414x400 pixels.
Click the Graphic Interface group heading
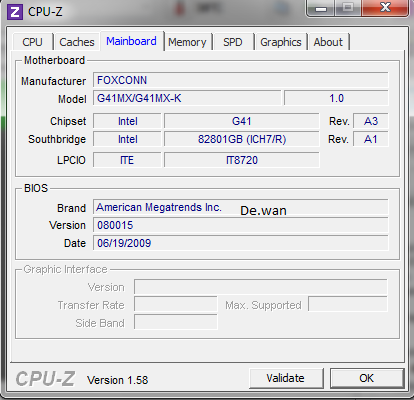point(65,269)
